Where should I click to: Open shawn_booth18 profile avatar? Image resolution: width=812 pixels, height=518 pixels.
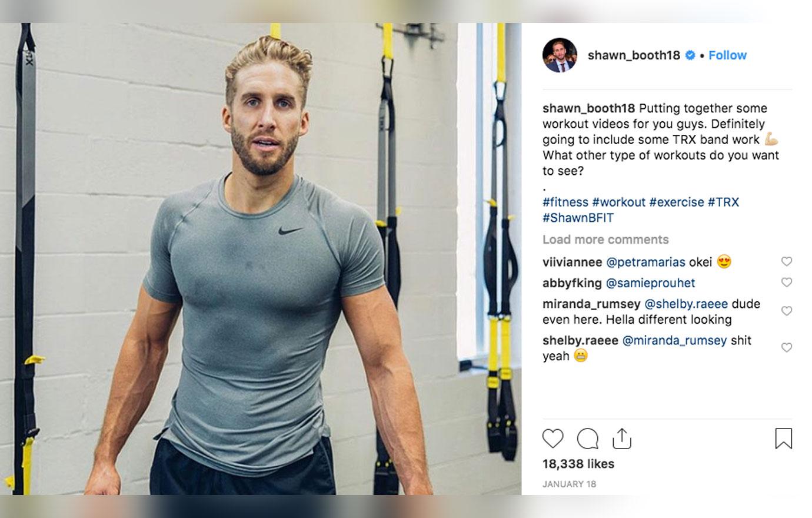point(559,55)
